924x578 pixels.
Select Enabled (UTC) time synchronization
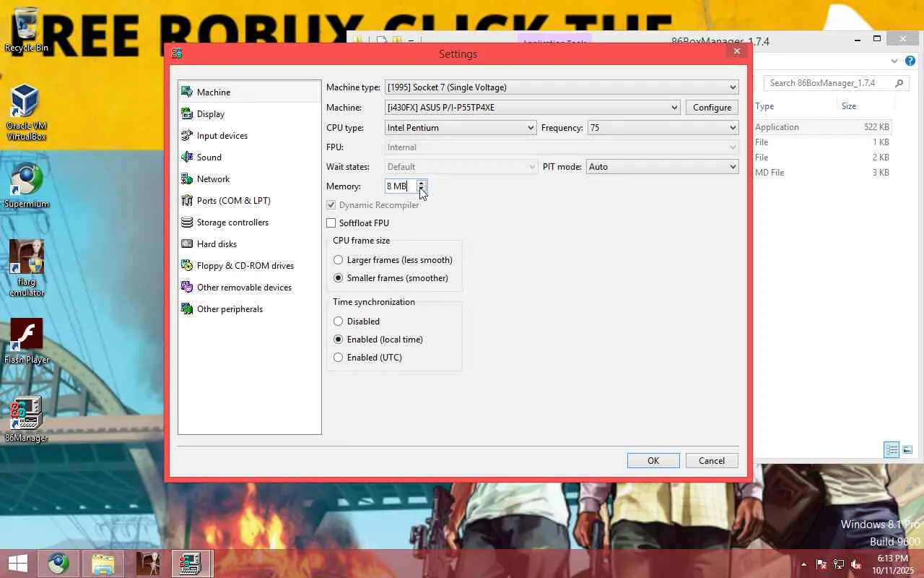pyautogui.click(x=338, y=358)
